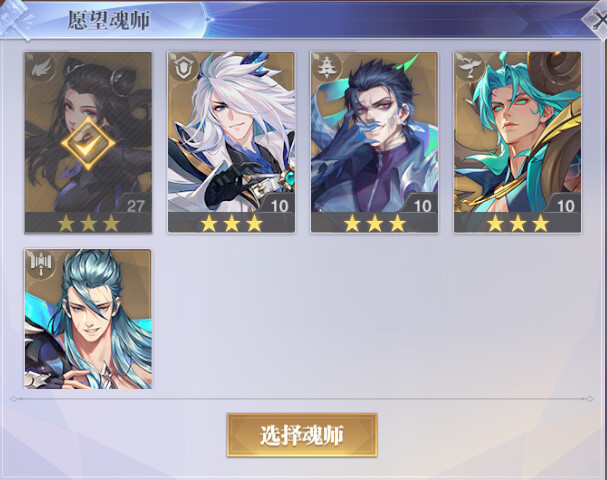
Task: Click the class icon on bottom-row character card
Action: (x=41, y=265)
